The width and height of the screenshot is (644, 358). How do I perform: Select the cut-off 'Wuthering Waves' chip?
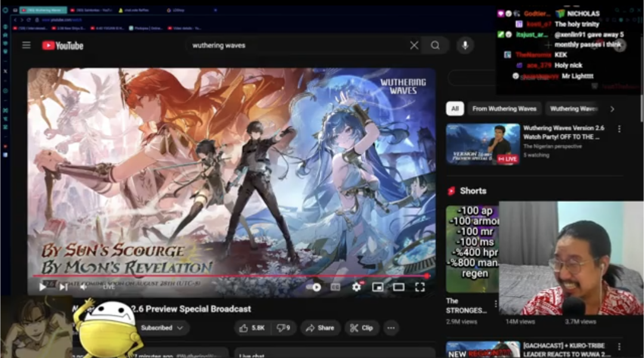574,109
